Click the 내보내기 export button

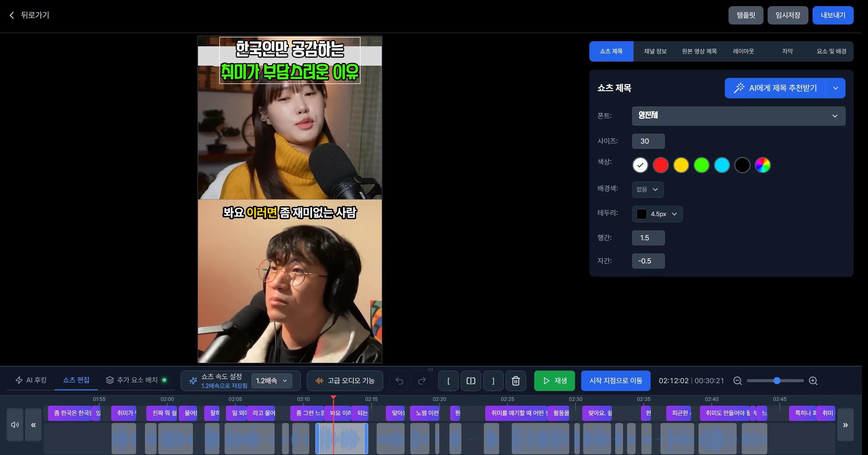coord(833,15)
